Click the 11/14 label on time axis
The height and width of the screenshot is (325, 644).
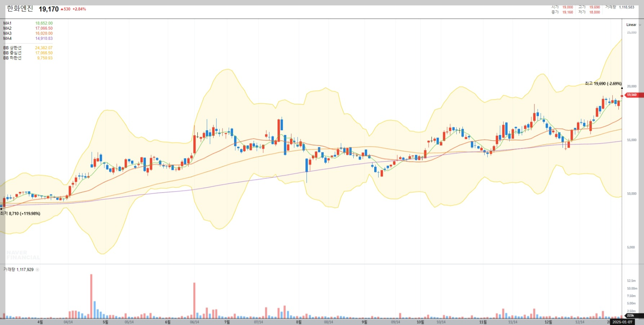tap(513, 322)
